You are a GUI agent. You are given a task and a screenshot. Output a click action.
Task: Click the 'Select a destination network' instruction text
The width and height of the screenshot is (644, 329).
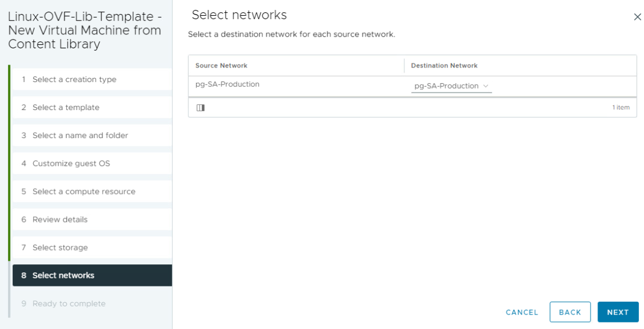[291, 34]
